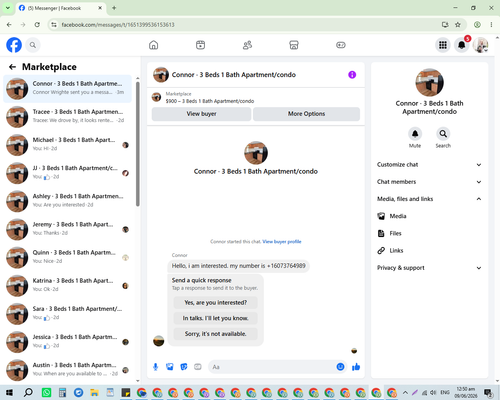The width and height of the screenshot is (500, 400).
Task: Open Austin conversation in list
Action: (x=67, y=370)
